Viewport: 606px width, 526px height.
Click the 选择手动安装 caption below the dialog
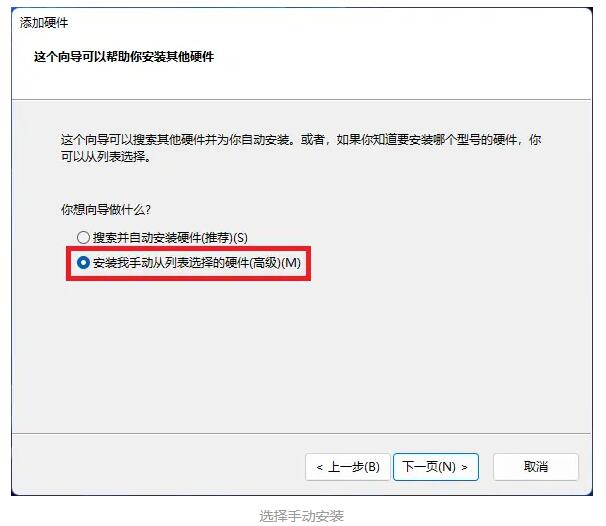[301, 516]
